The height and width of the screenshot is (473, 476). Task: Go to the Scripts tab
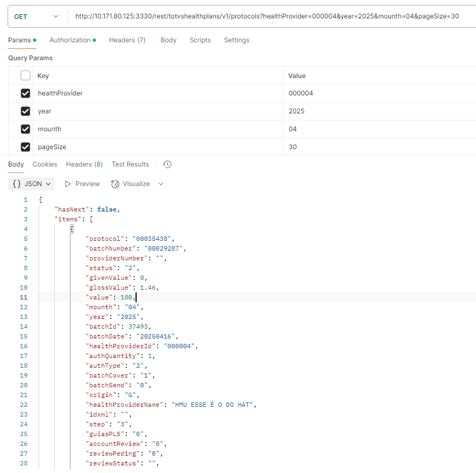[200, 40]
